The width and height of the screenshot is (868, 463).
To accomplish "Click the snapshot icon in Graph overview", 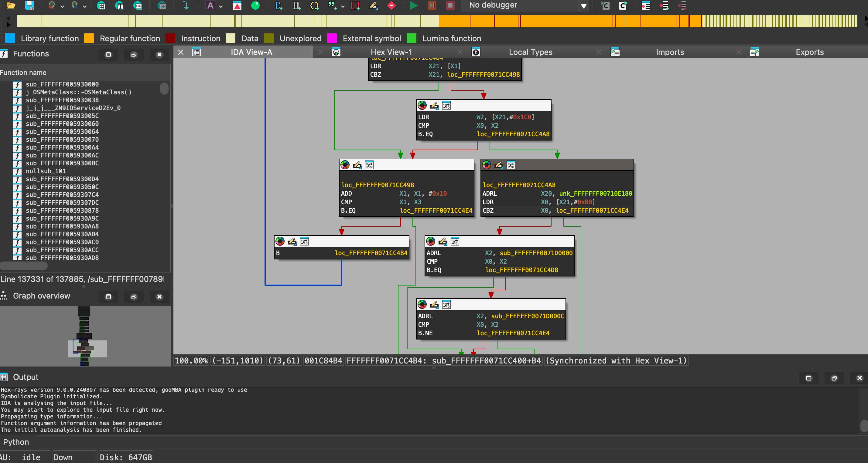I will (x=134, y=297).
